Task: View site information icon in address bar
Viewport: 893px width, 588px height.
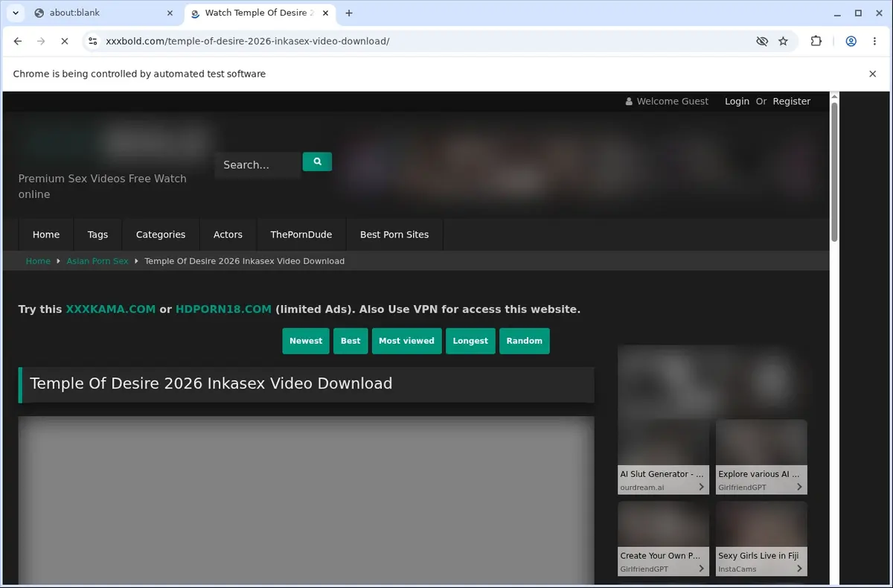Action: coord(92,42)
